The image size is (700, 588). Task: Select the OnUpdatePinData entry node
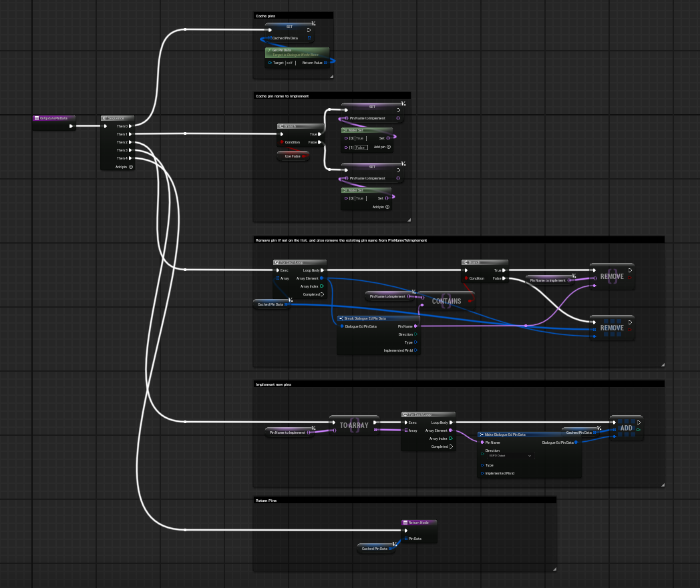click(x=53, y=118)
